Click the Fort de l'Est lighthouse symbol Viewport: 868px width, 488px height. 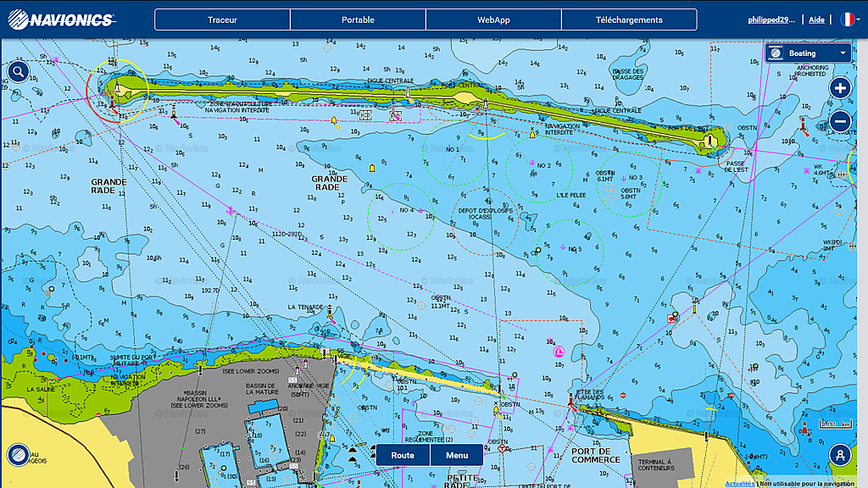pos(710,141)
